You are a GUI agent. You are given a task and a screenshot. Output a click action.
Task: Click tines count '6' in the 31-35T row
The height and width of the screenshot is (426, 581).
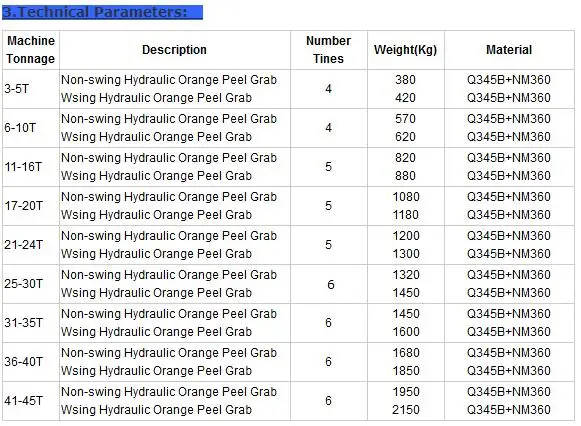pos(328,323)
